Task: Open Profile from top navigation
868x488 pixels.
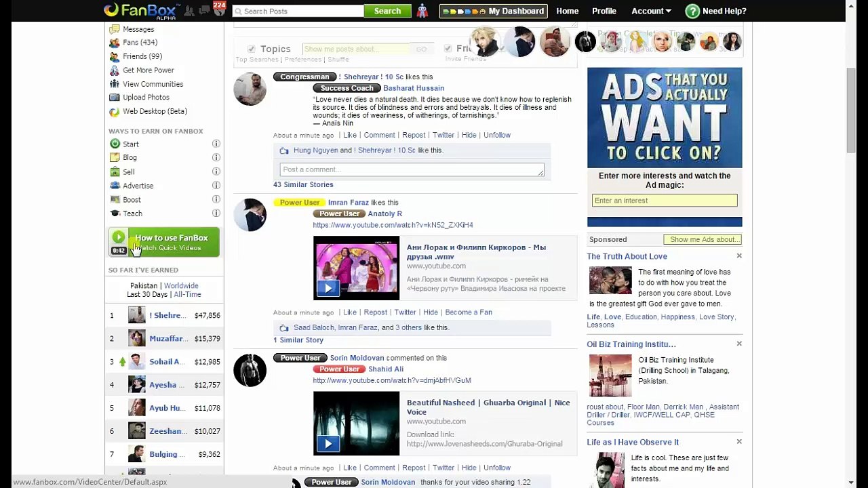Action: (604, 11)
